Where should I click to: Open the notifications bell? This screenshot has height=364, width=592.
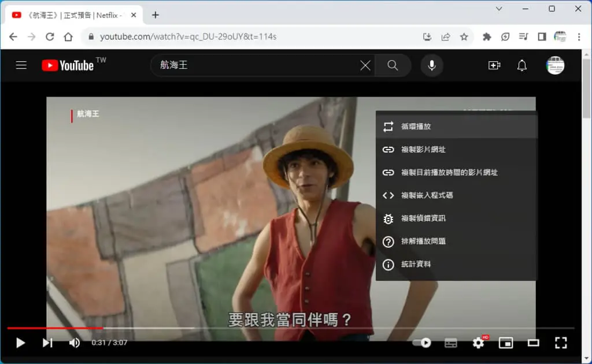[522, 65]
